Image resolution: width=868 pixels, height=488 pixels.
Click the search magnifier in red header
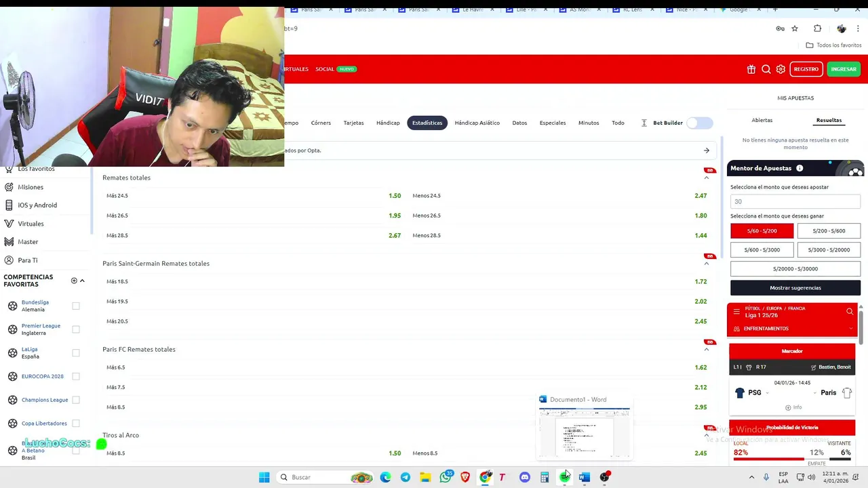pyautogui.click(x=766, y=69)
